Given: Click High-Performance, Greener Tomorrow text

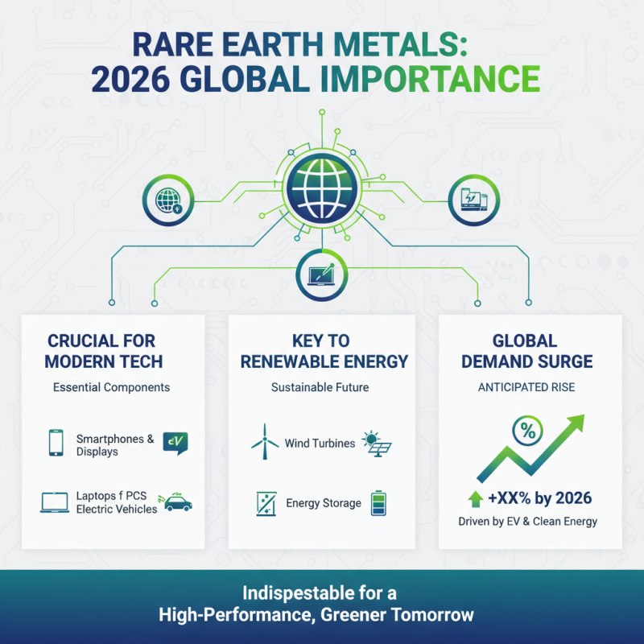Looking at the screenshot, I should (x=316, y=615).
